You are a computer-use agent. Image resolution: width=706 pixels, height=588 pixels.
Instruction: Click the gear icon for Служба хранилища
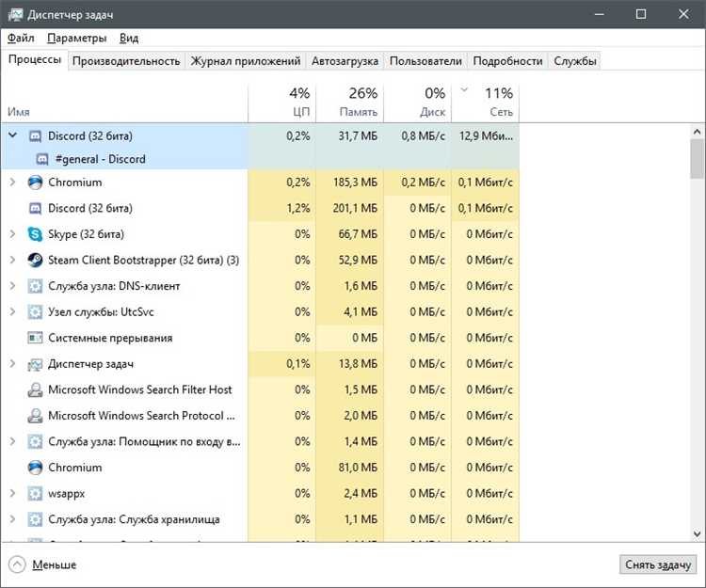(x=35, y=519)
